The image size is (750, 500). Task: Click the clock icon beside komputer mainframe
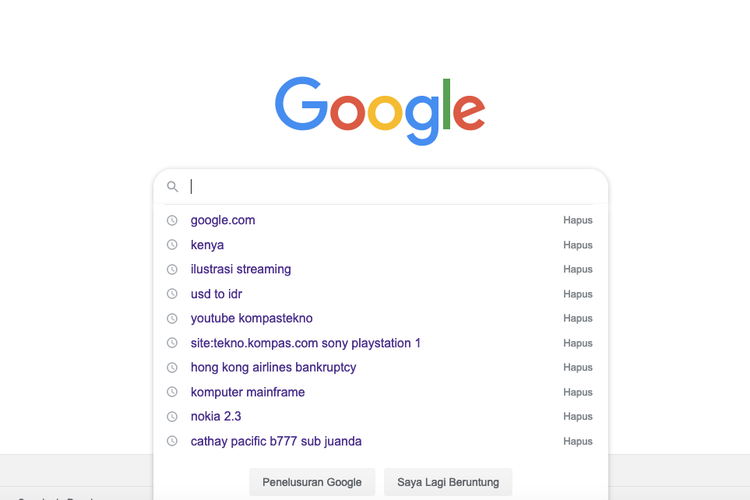pos(172,392)
